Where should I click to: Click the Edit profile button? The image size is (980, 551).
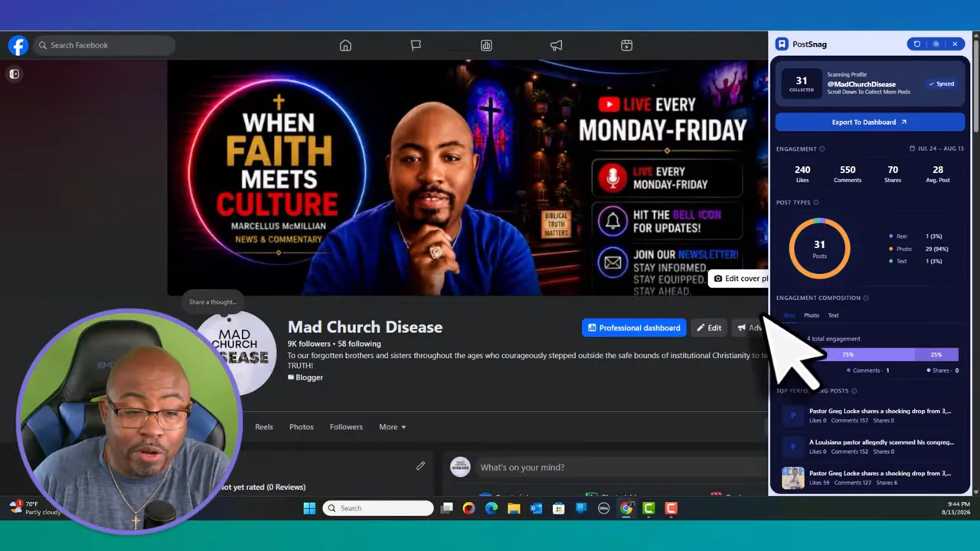708,328
